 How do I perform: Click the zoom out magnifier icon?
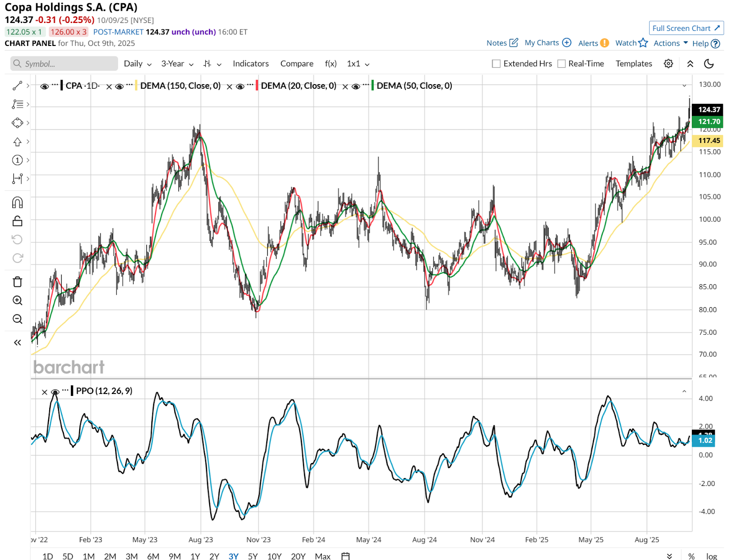click(x=17, y=319)
